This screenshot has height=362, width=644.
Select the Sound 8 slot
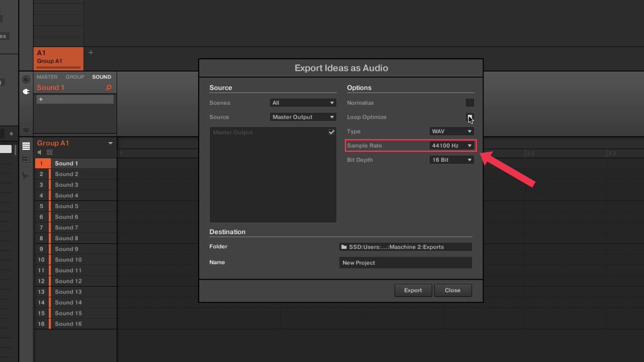coord(75,238)
